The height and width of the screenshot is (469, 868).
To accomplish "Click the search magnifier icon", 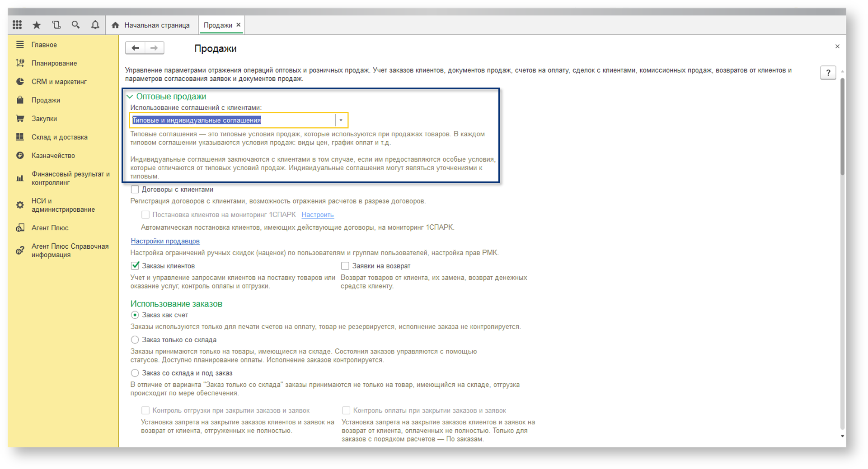I will [x=75, y=25].
